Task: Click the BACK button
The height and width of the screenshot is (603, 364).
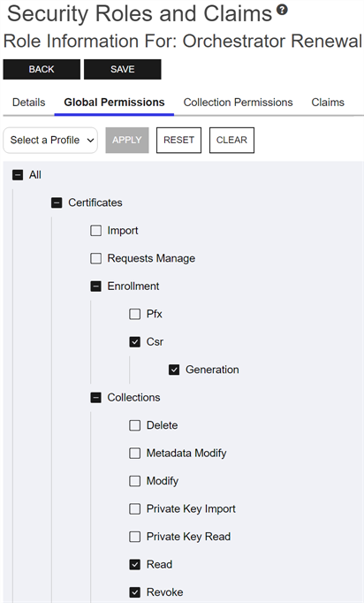Action: [x=42, y=69]
